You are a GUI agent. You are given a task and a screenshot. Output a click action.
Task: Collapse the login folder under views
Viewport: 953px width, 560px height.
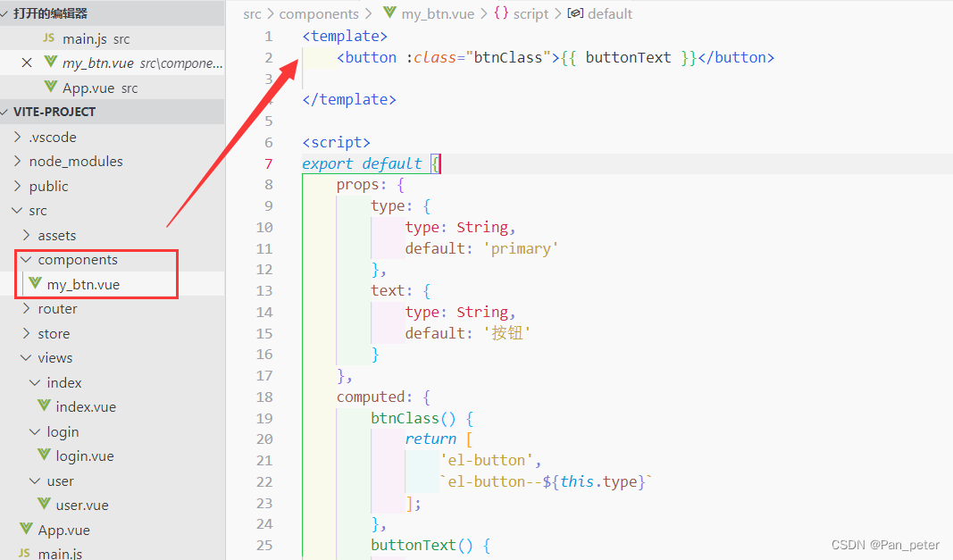coord(35,431)
